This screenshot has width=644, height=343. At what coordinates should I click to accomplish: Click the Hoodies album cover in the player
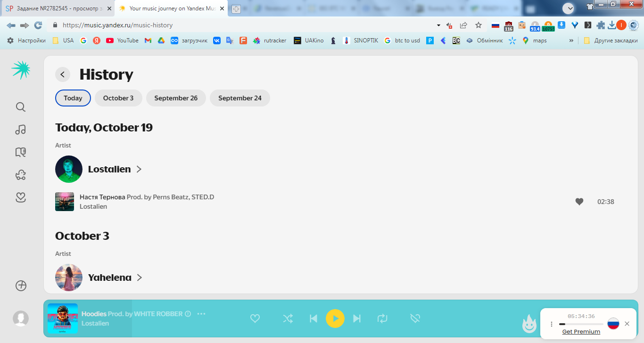pos(63,318)
